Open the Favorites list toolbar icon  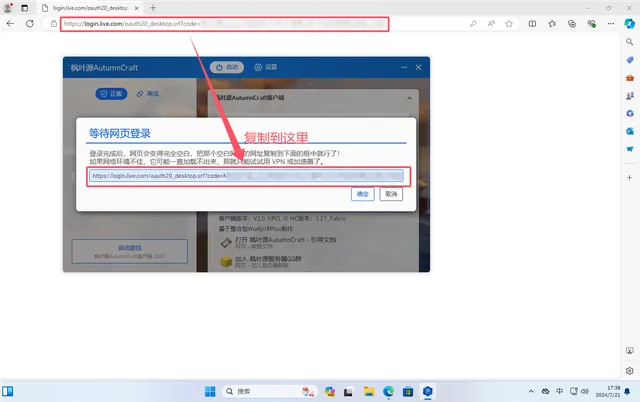552,24
